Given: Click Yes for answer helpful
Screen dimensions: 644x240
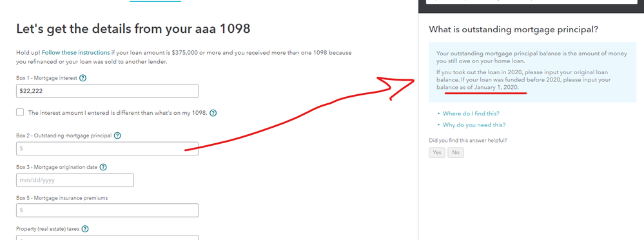Looking at the screenshot, I should pos(437,152).
